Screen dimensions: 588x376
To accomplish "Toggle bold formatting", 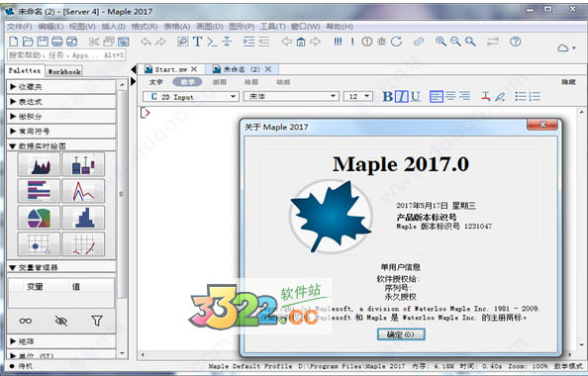I will tap(387, 96).
